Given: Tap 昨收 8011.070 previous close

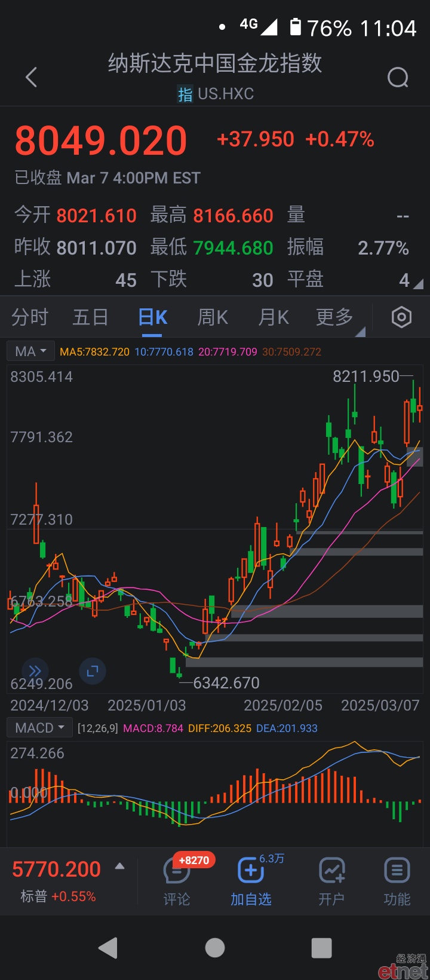Looking at the screenshot, I should pos(75,247).
